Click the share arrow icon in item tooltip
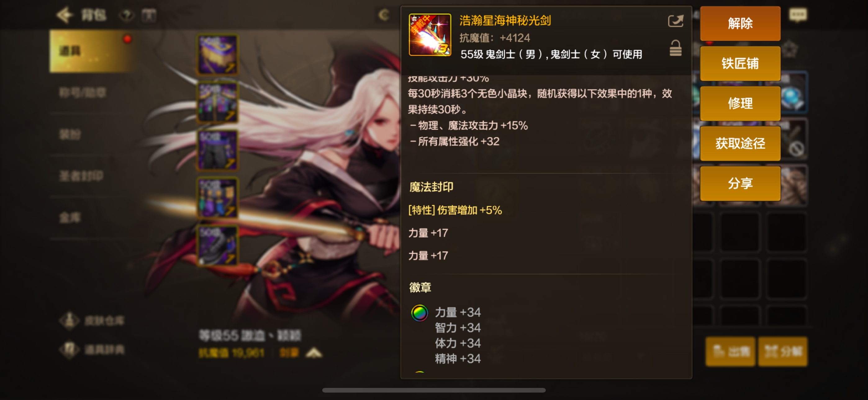The image size is (868, 400). (x=675, y=21)
